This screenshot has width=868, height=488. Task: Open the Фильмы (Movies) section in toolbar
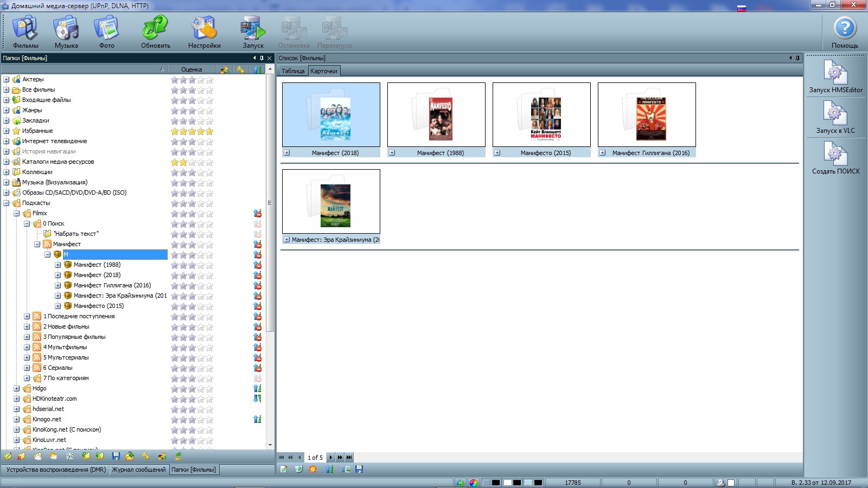pyautogui.click(x=25, y=31)
